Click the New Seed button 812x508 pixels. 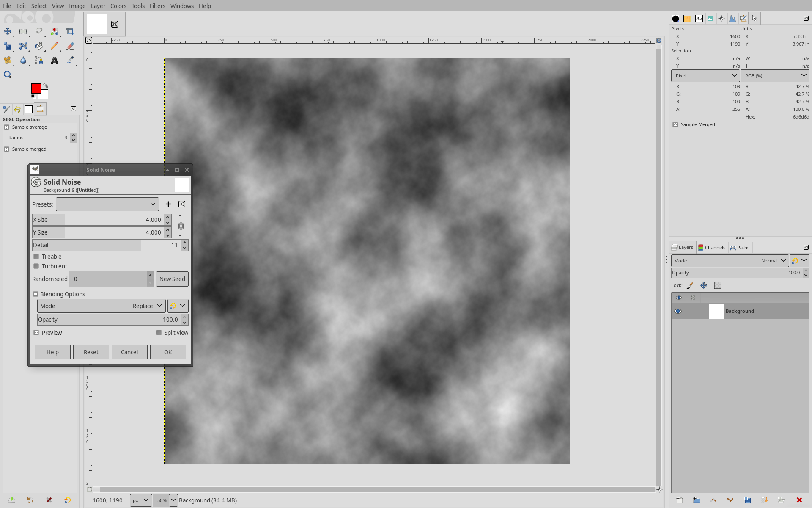pyautogui.click(x=172, y=279)
